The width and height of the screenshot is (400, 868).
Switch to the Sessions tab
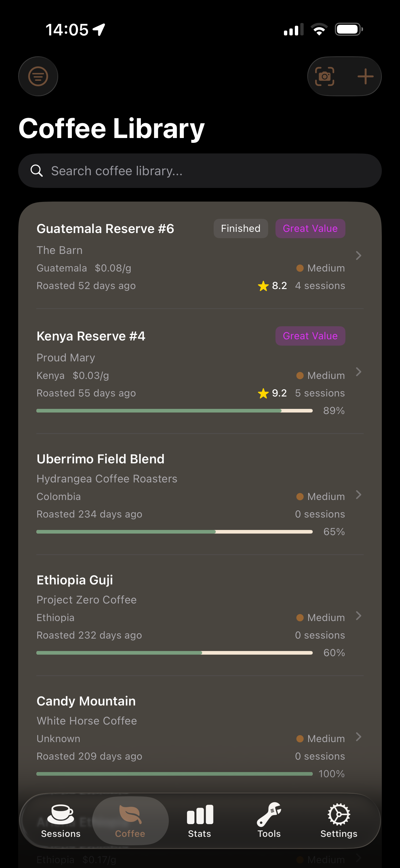[60, 822]
